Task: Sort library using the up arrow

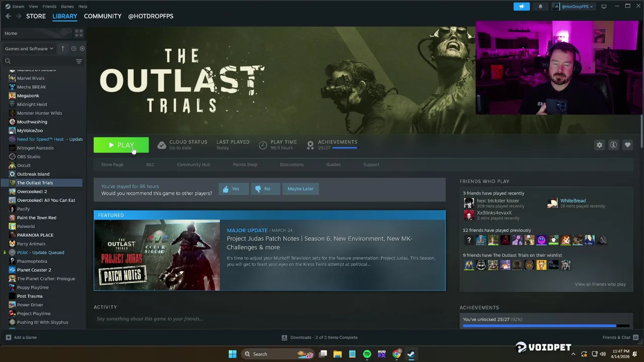Action: coord(62,49)
